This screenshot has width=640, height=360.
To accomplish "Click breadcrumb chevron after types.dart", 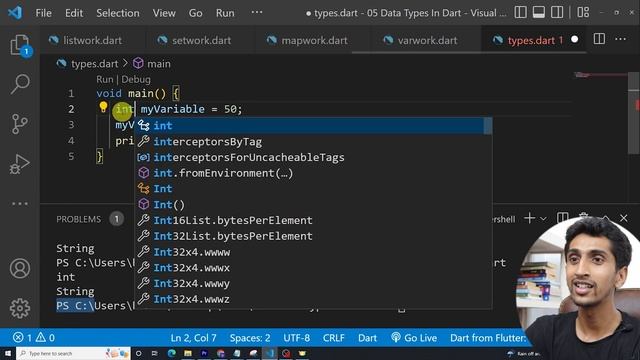I will pyautogui.click(x=125, y=63).
